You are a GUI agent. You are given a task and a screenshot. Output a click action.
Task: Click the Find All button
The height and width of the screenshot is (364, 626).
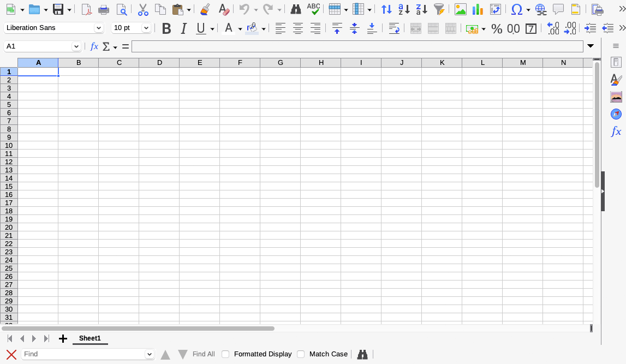204,354
